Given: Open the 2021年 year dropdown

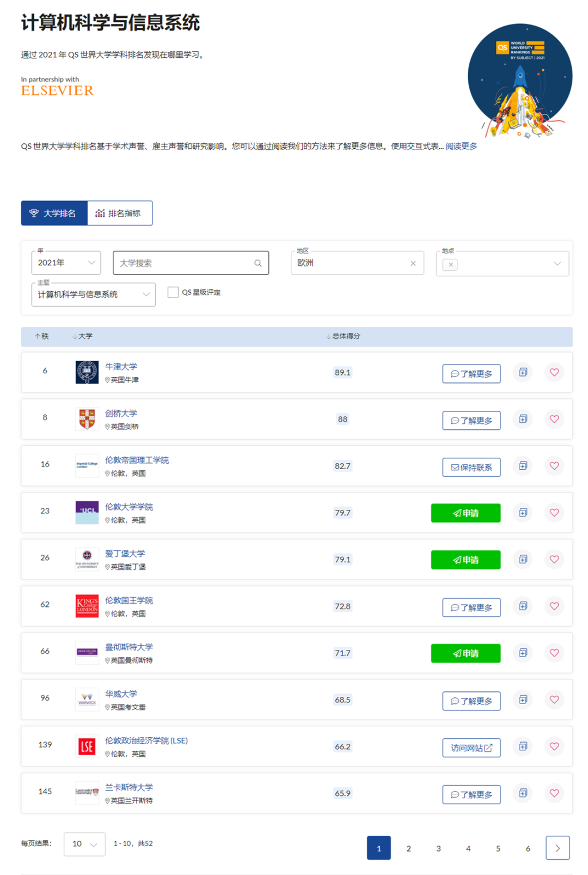Looking at the screenshot, I should 66,263.
